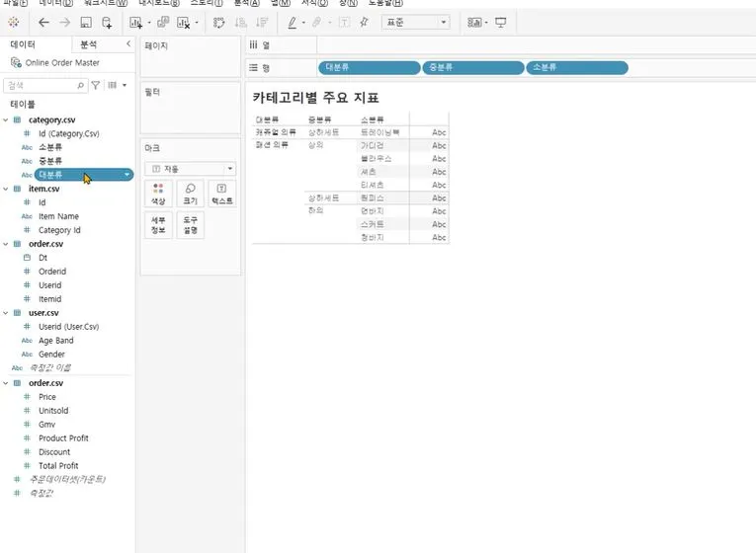The height and width of the screenshot is (553, 756).
Task: Select the Product Profit measure
Action: pos(63,438)
